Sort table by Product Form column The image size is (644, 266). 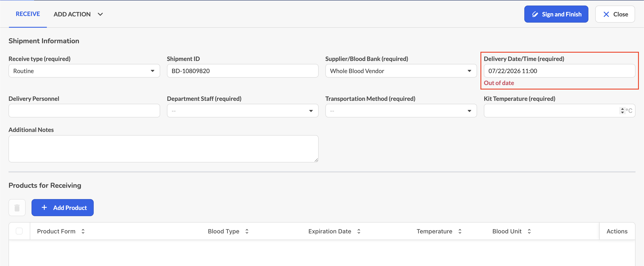tap(83, 231)
